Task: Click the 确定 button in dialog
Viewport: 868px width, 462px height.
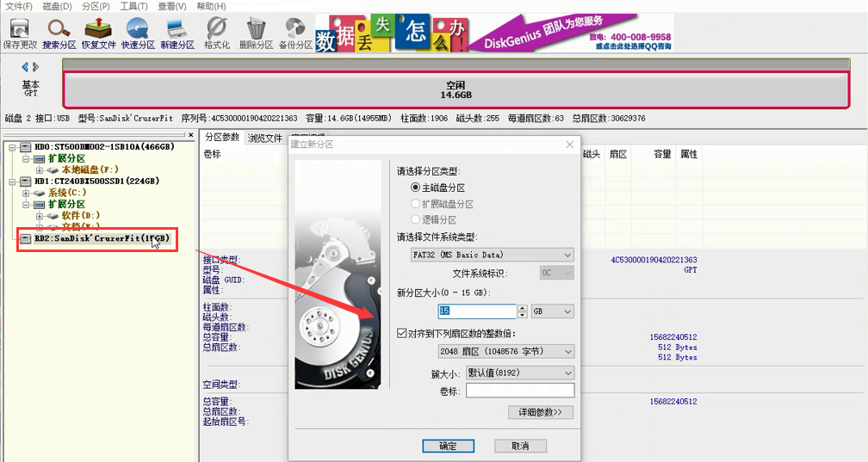Action: pyautogui.click(x=448, y=446)
